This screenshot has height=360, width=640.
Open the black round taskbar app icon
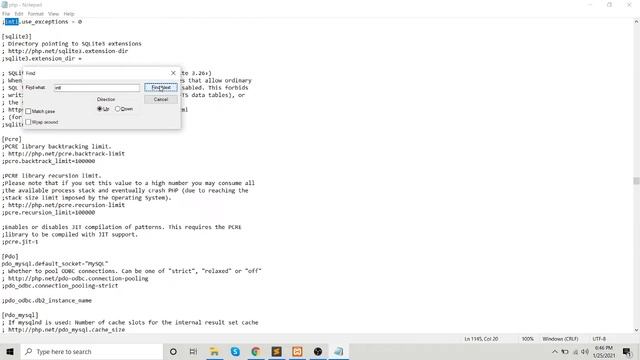pyautogui.click(x=318, y=351)
